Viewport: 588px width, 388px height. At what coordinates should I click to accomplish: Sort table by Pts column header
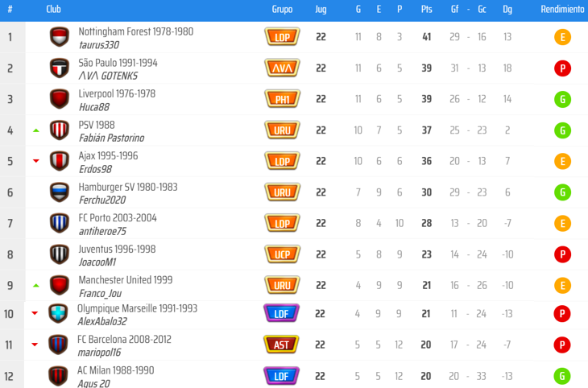click(x=426, y=9)
